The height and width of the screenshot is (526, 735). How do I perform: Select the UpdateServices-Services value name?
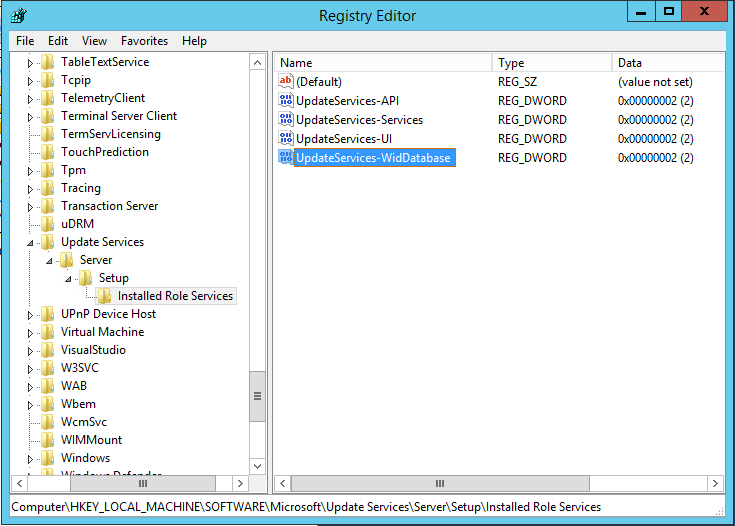pyautogui.click(x=359, y=120)
